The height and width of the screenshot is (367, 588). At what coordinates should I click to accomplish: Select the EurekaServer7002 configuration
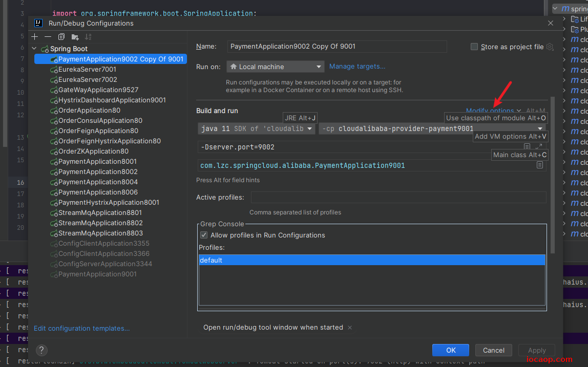tap(88, 79)
